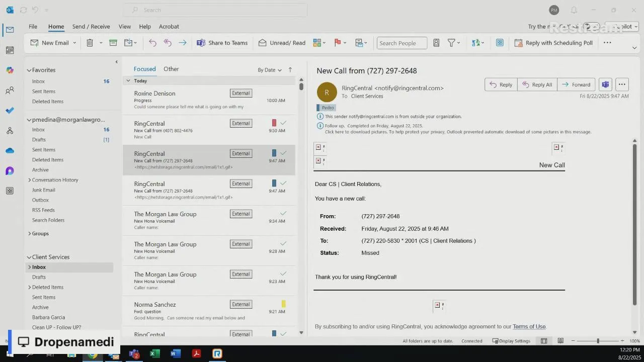Toggle completed checkmark on 9:34 AM voicemail

click(x=283, y=214)
